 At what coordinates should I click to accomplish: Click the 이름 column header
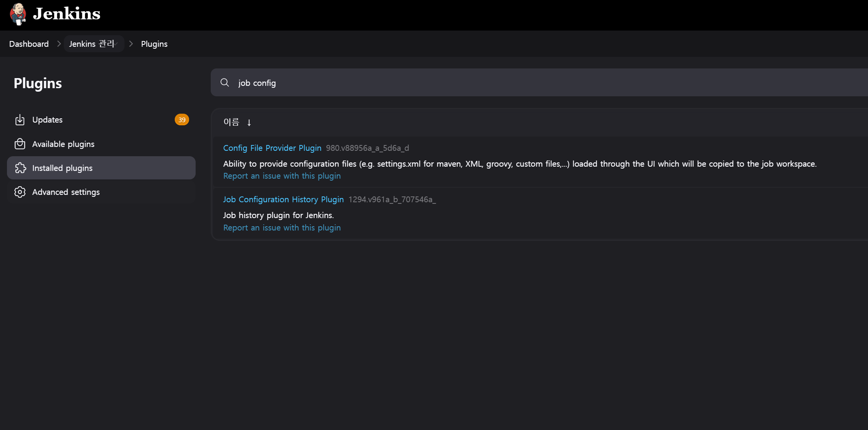(x=231, y=122)
